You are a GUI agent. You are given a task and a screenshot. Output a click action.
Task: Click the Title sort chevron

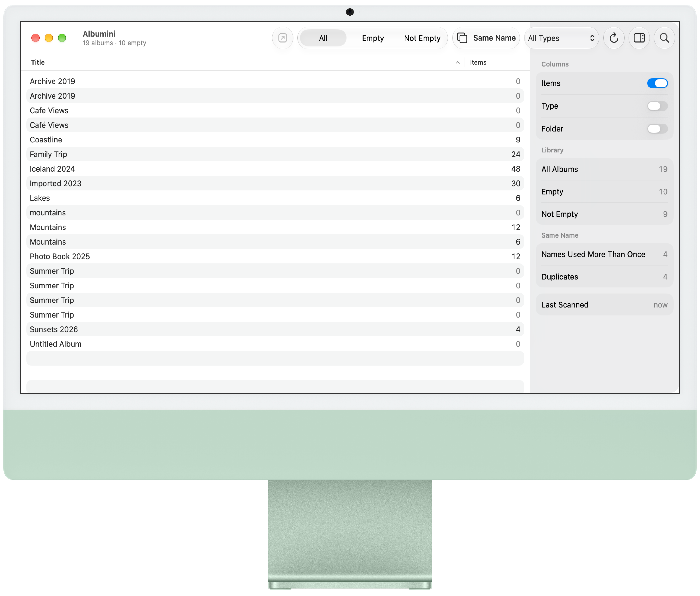tap(457, 63)
